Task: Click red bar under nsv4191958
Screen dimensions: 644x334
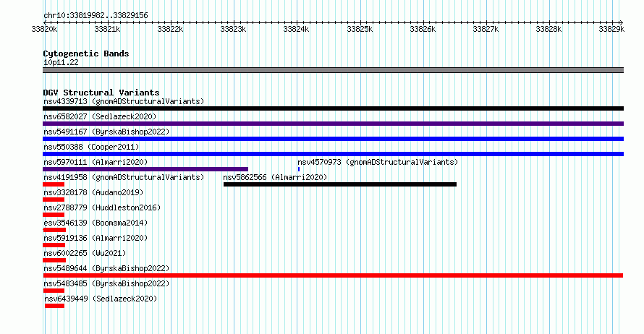Action: tap(54, 184)
